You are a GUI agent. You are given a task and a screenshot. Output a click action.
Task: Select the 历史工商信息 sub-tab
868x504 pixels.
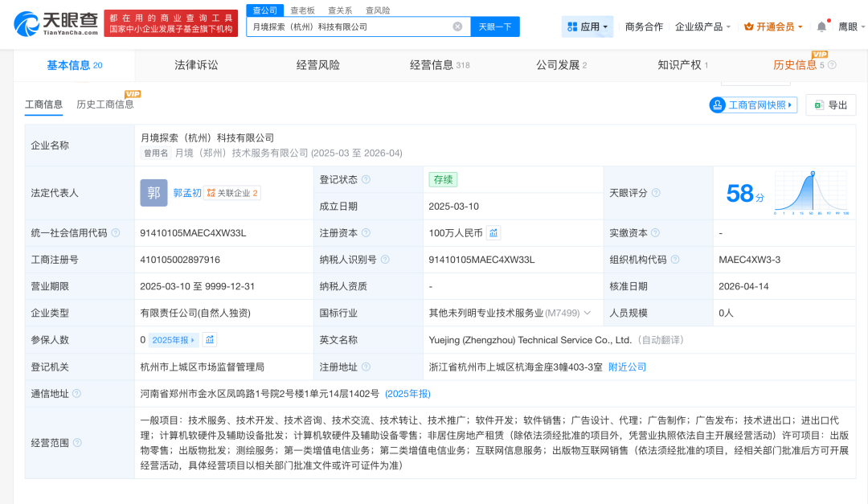pyautogui.click(x=105, y=104)
